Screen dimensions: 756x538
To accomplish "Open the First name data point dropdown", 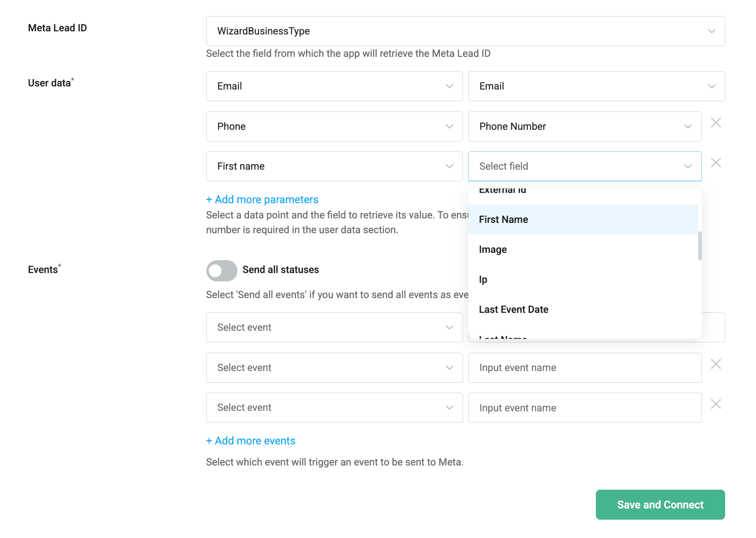I will 334,166.
